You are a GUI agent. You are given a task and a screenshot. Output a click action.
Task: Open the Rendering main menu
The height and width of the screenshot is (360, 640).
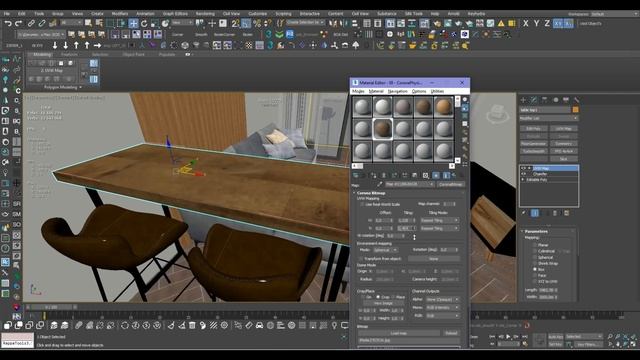click(x=205, y=14)
